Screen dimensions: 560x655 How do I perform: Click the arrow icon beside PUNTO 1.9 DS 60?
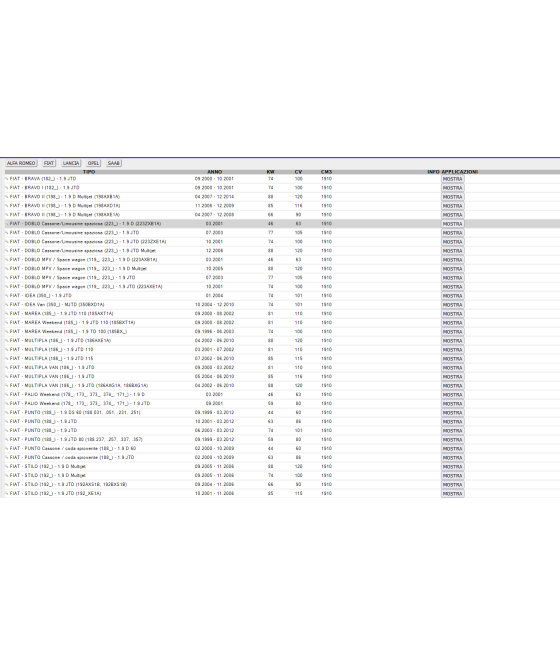coord(7,413)
